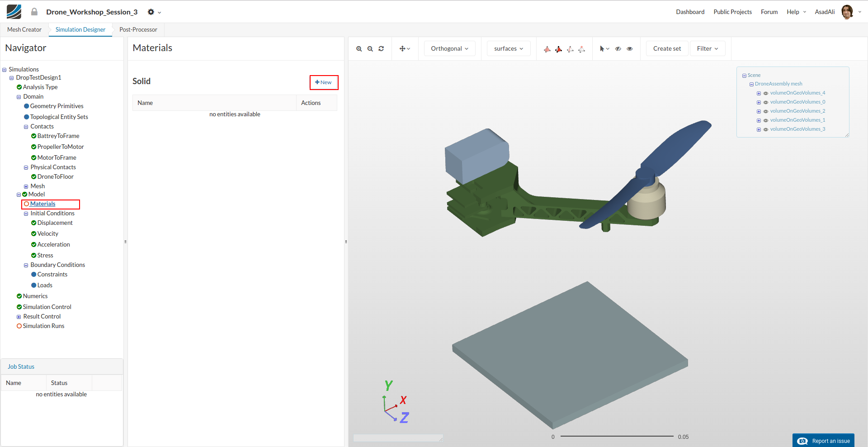The image size is (868, 447).
Task: Click the zoom in magnifier icon
Action: click(x=359, y=49)
